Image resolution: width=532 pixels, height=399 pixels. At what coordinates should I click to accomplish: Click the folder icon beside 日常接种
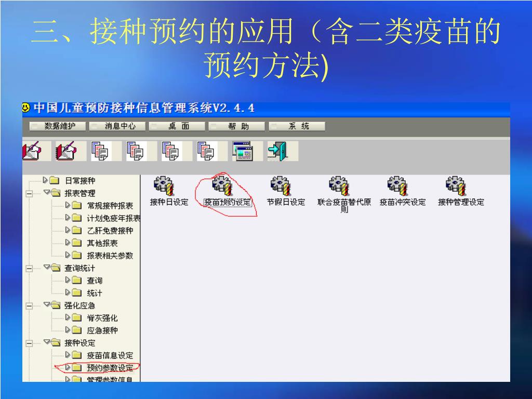[54, 180]
